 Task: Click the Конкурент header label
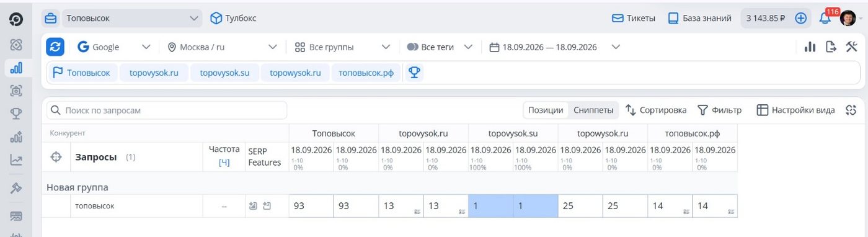68,133
